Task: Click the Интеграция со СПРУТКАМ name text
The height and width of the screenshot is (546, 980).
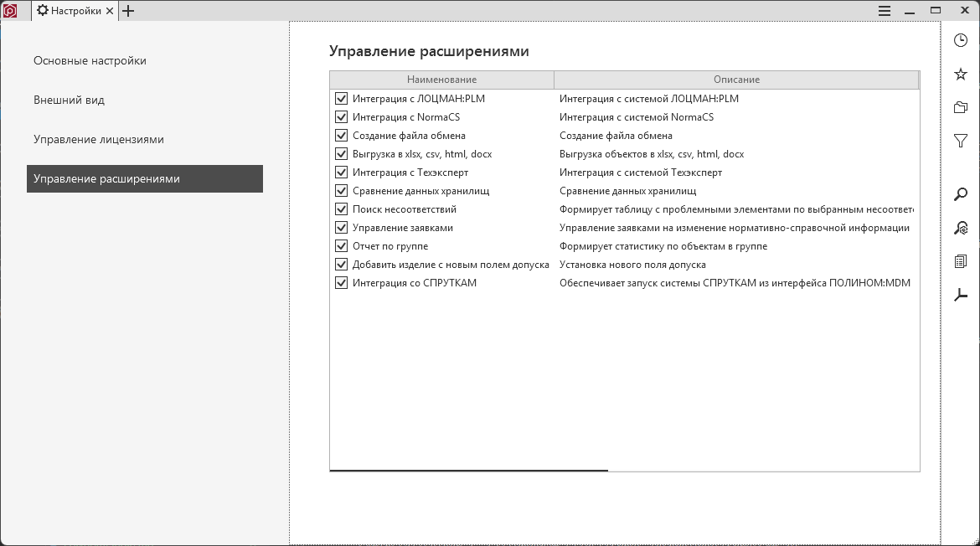Action: coord(415,283)
